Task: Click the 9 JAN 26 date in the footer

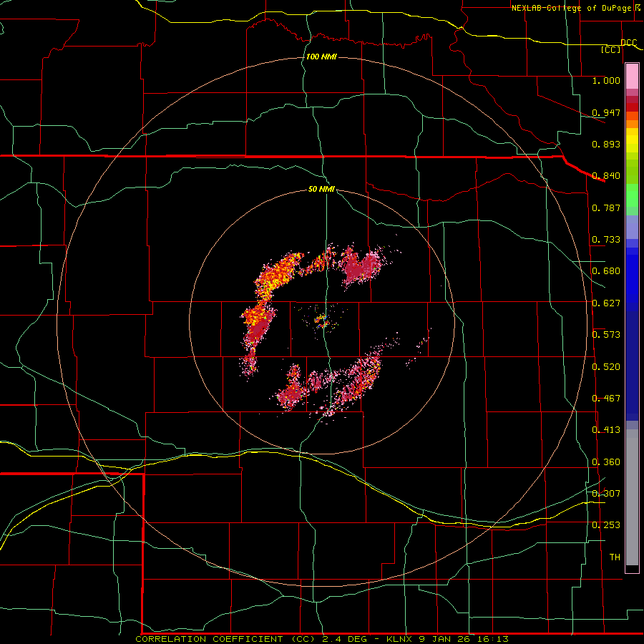Action: coord(444,639)
